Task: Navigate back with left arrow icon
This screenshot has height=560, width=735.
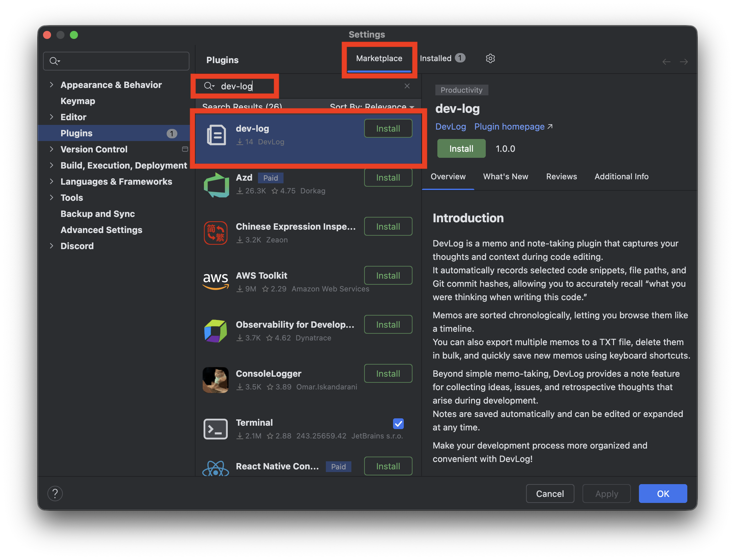Action: pyautogui.click(x=666, y=62)
